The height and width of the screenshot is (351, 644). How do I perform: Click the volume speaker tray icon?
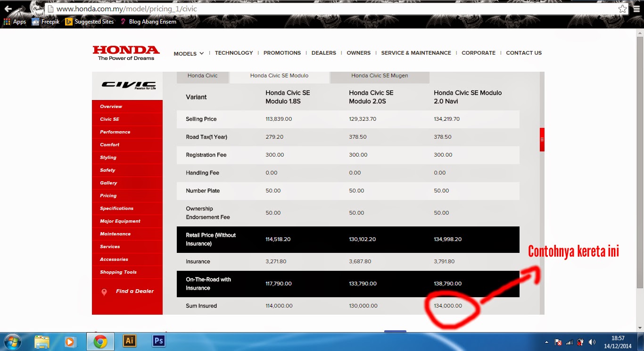592,342
